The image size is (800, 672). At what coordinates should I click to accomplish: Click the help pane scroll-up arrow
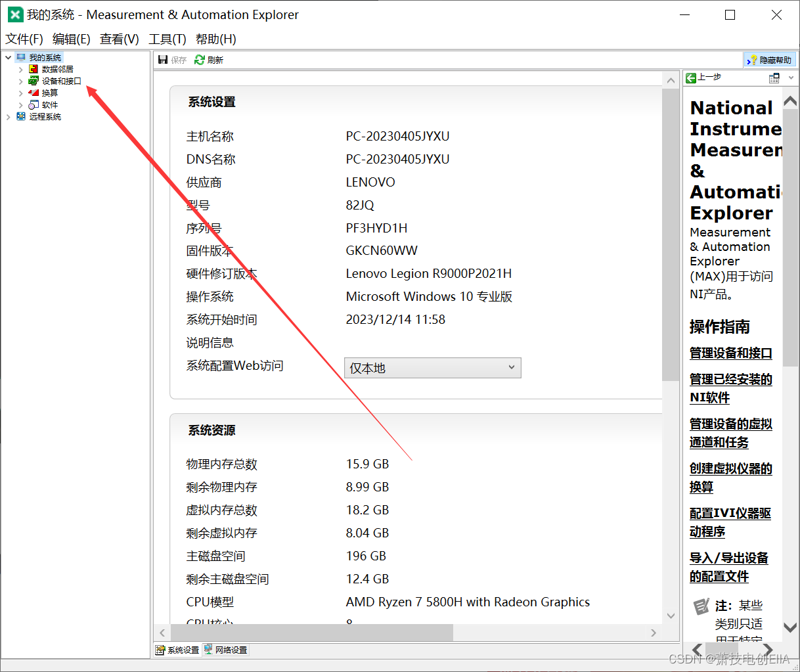pos(790,101)
